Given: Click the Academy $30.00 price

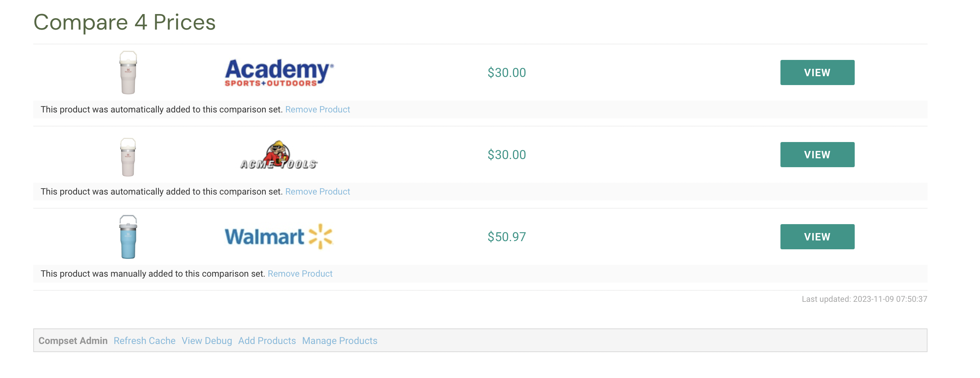Looking at the screenshot, I should [x=507, y=72].
